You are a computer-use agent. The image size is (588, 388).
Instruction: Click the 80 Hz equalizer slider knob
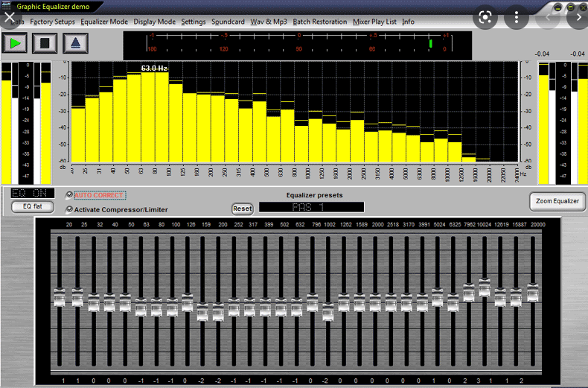coord(156,308)
